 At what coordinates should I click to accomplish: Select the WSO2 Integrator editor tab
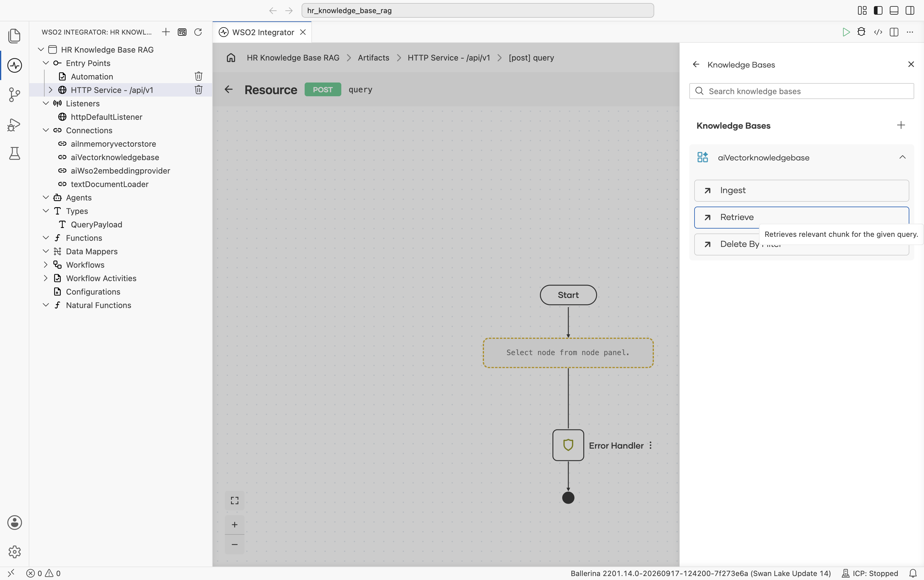click(262, 32)
